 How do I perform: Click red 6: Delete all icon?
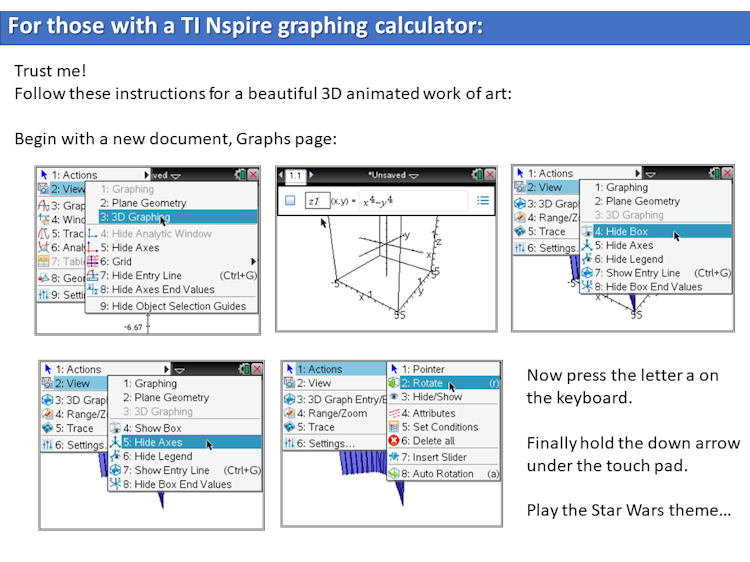tap(394, 441)
